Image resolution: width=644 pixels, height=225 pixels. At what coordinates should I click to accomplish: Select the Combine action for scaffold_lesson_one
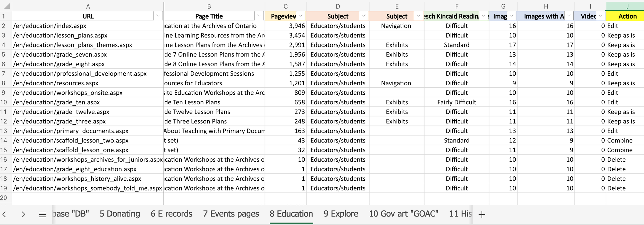(625, 150)
